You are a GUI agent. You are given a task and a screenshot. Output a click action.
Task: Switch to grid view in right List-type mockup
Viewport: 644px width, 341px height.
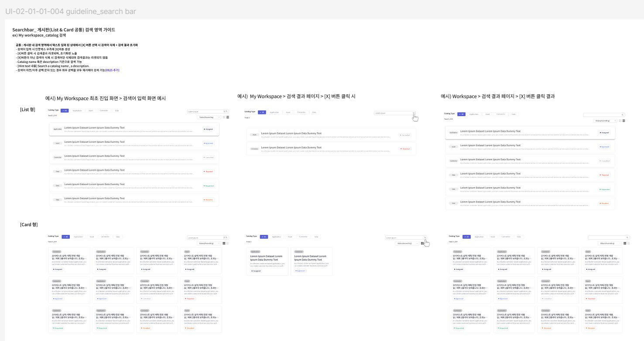(x=620, y=121)
